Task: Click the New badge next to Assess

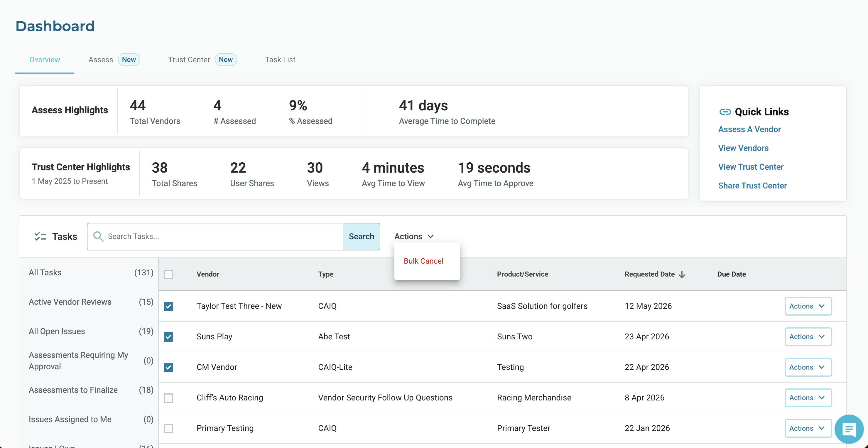Action: (129, 60)
